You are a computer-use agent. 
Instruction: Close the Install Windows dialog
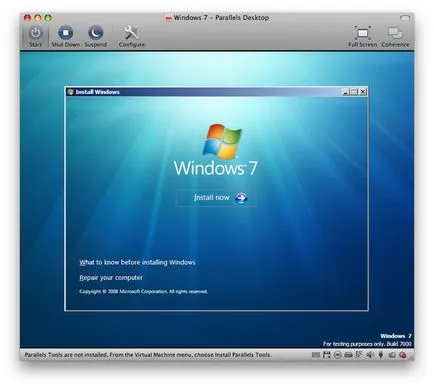click(363, 92)
